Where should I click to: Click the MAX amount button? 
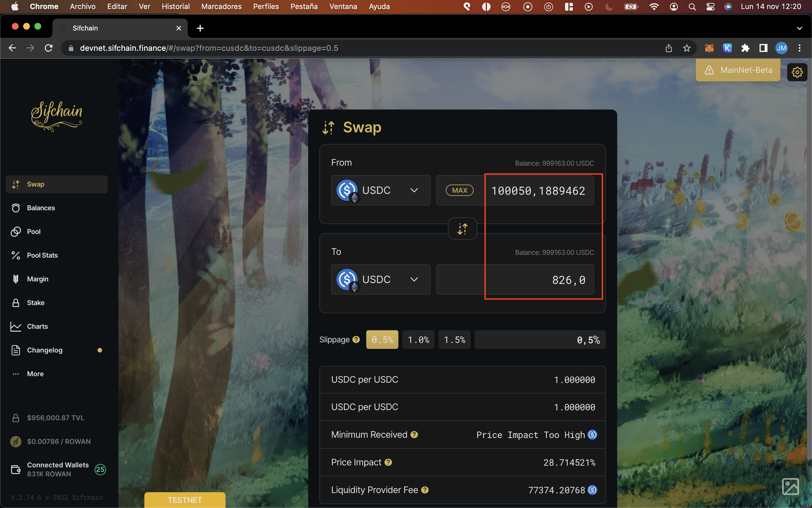459,190
